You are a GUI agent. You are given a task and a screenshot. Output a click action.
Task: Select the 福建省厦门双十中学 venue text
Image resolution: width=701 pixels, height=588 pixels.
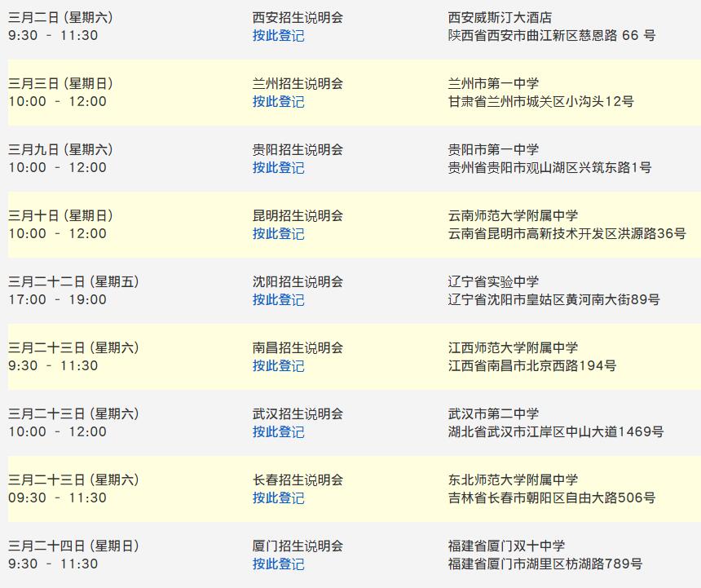(x=506, y=546)
